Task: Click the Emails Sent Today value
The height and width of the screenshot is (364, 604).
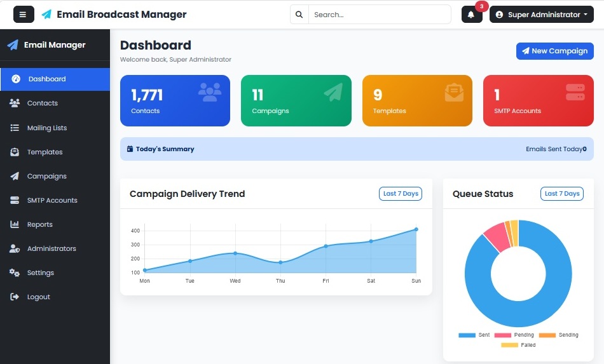Action: click(x=584, y=149)
